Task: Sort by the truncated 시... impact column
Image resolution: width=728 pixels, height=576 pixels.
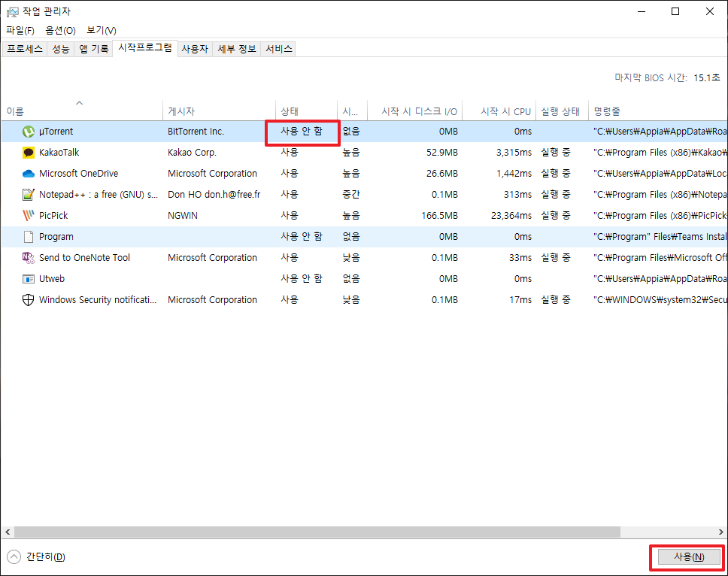Action: tap(353, 111)
